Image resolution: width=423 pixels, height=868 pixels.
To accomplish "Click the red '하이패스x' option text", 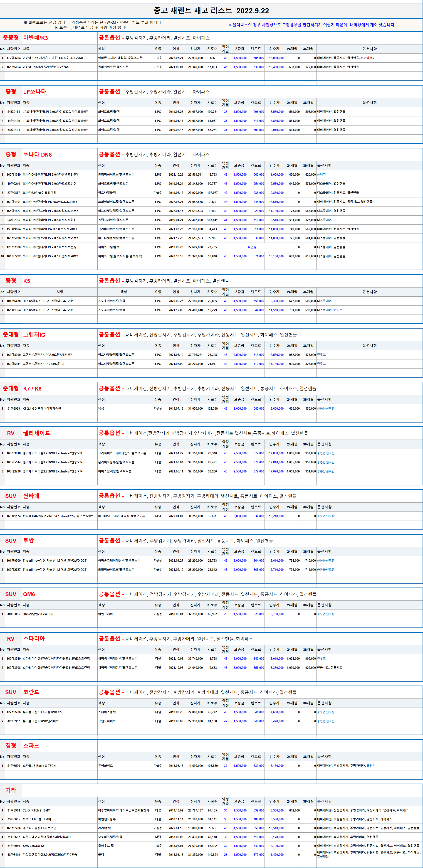I will click(x=367, y=58).
